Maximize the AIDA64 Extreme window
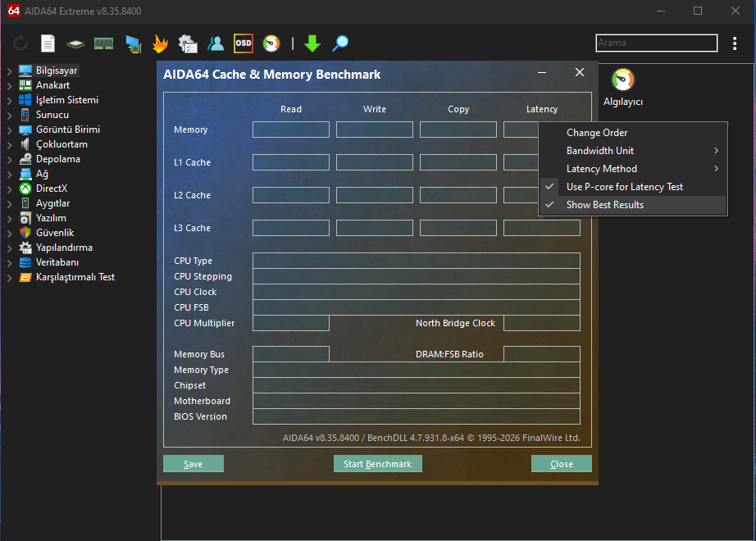This screenshot has width=756, height=541. pos(698,11)
